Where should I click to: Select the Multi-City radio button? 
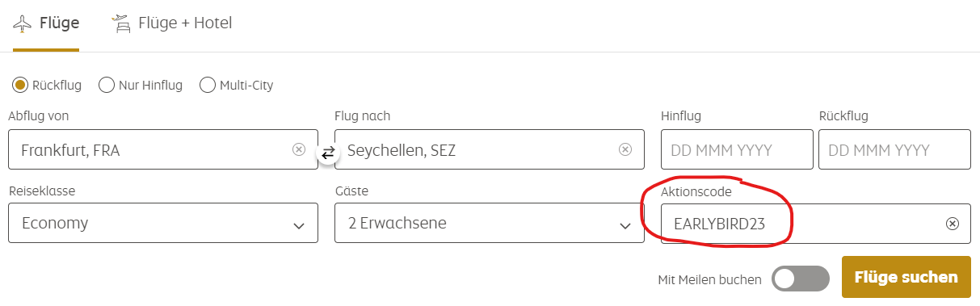click(208, 85)
